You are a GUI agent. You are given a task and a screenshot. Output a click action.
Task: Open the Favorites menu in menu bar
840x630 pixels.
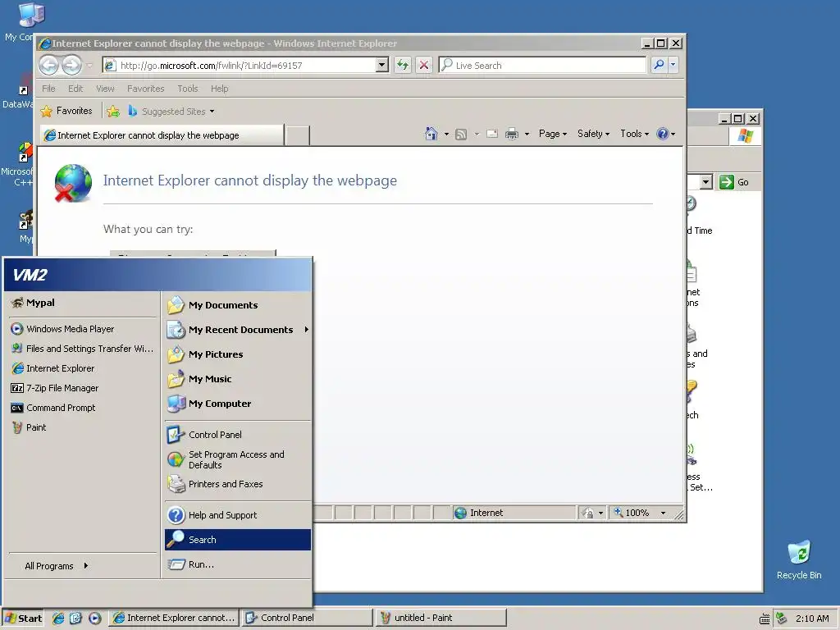[146, 89]
